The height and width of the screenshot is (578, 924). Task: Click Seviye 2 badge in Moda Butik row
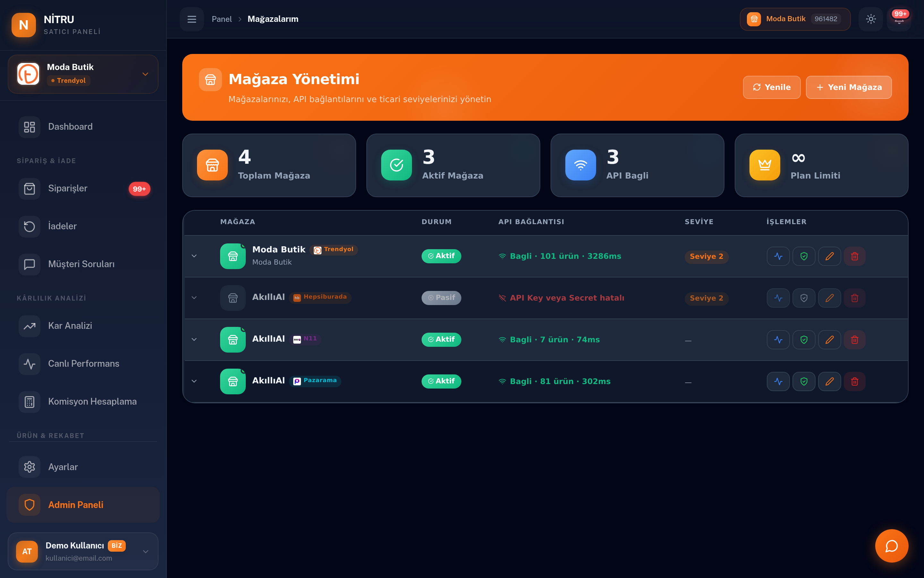point(706,257)
